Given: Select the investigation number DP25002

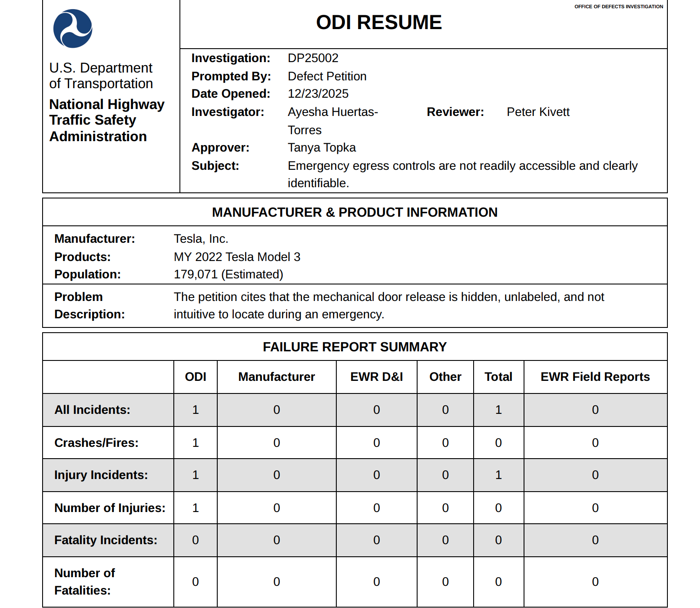Looking at the screenshot, I should [312, 58].
